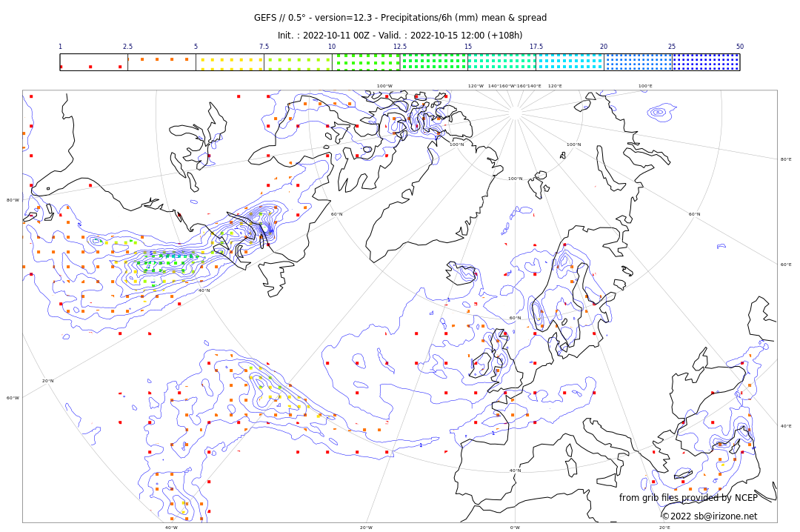The width and height of the screenshot is (800, 532).
Task: Click the 20°E label below the map
Action: [664, 528]
